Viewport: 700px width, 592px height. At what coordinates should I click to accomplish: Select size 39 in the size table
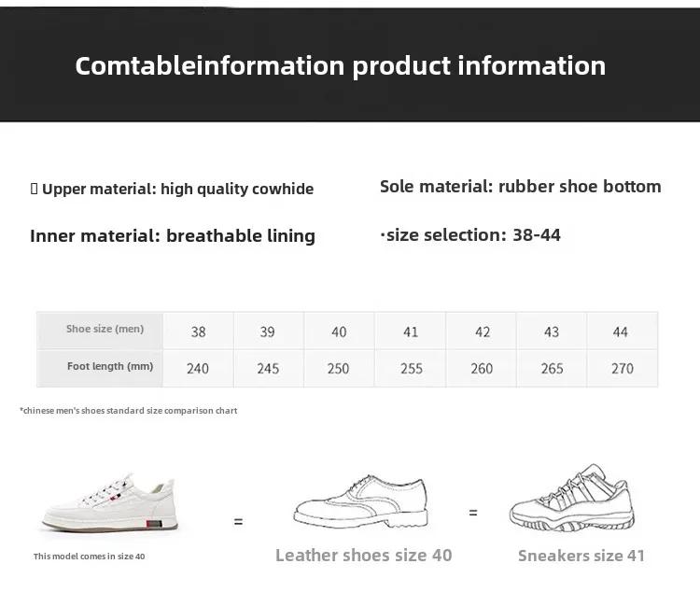(x=268, y=331)
